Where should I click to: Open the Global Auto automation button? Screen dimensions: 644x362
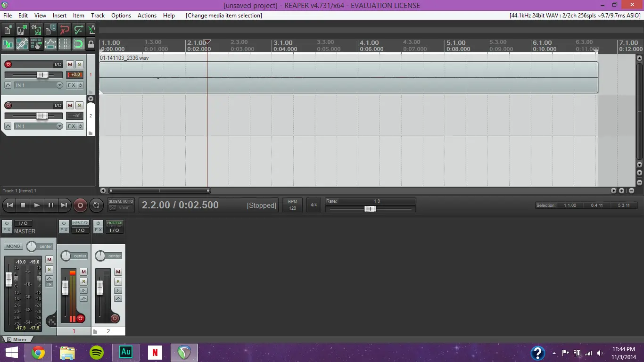[121, 205]
